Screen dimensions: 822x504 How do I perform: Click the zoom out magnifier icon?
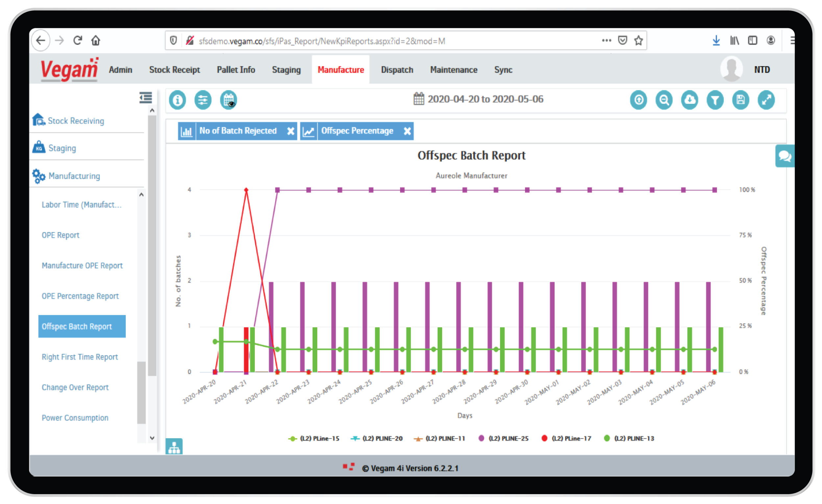[x=664, y=100]
